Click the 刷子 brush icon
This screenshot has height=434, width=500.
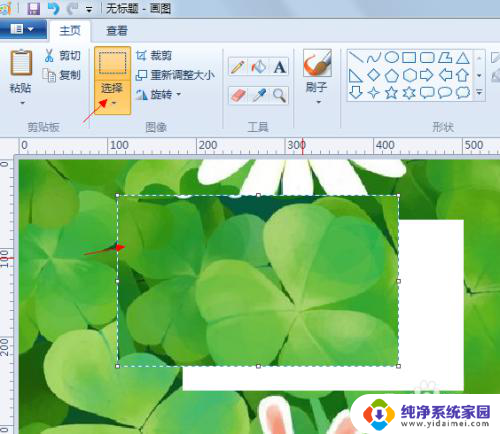(317, 63)
